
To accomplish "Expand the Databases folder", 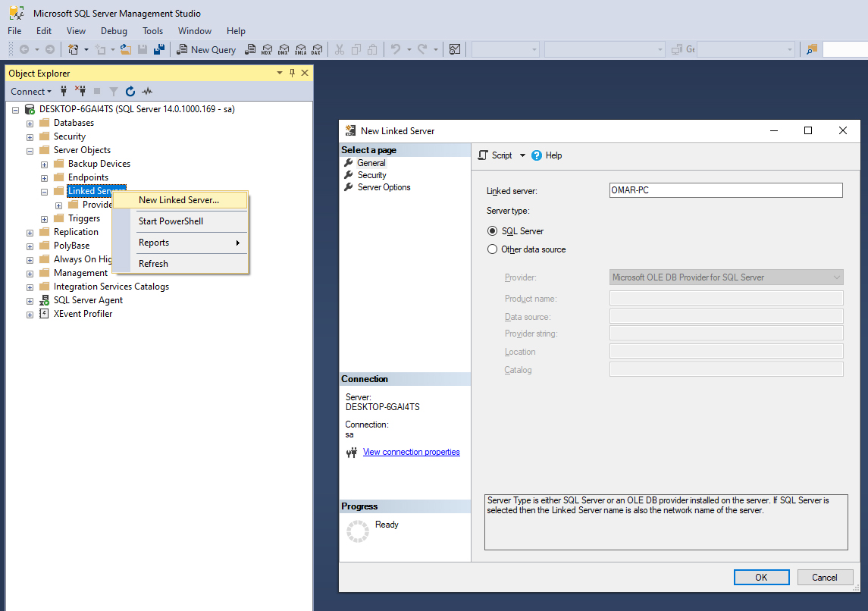I will point(30,124).
